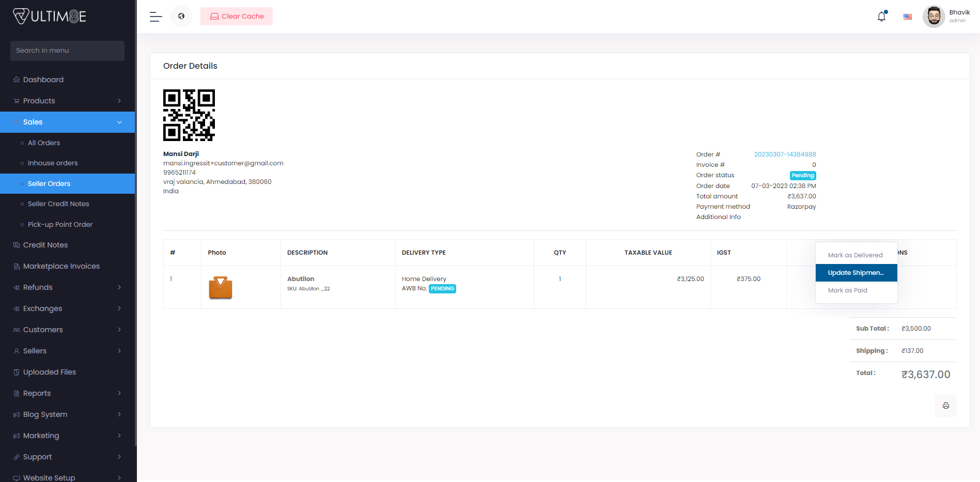Select the Credit Notes sidebar icon
Viewport: 980px width, 482px height.
(x=17, y=244)
